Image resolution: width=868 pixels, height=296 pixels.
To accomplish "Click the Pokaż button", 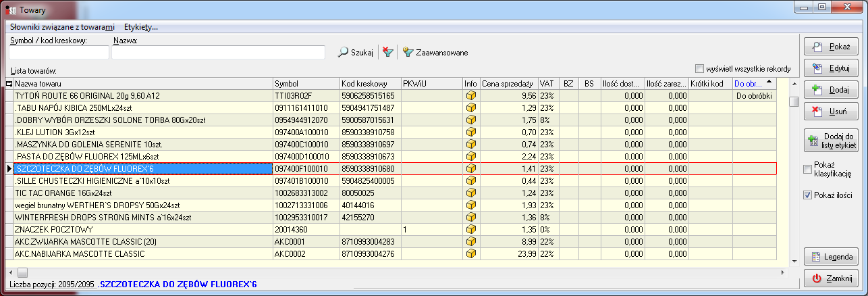I will (831, 47).
